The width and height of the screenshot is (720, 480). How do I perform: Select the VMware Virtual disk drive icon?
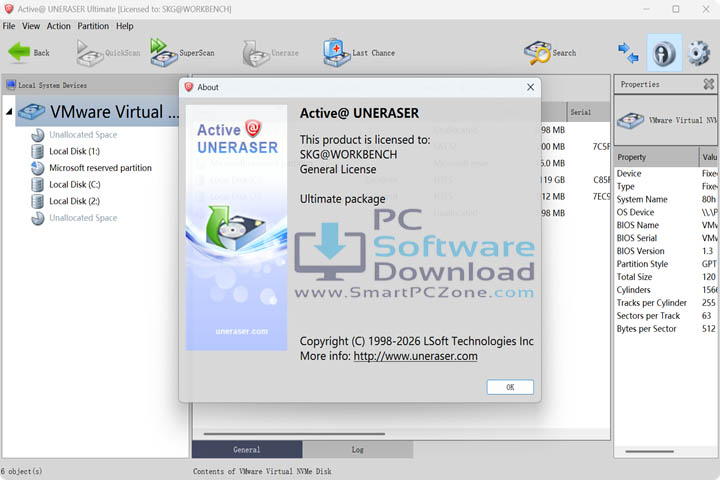(32, 112)
